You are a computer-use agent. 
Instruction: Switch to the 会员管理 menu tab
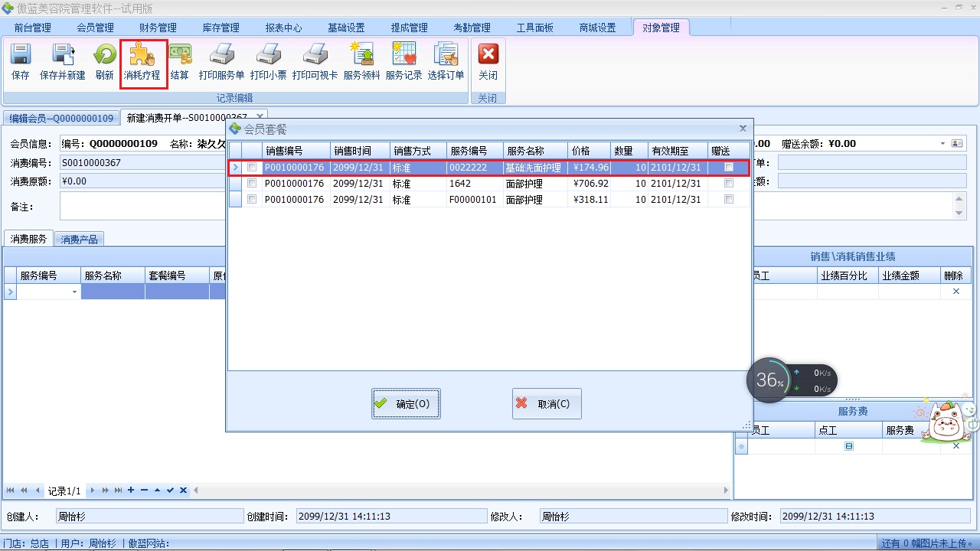pos(95,28)
